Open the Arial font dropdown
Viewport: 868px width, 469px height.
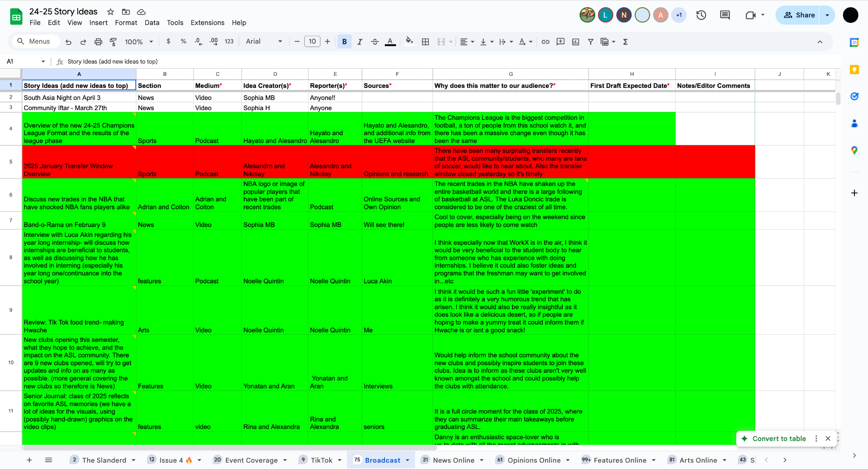pyautogui.click(x=264, y=42)
